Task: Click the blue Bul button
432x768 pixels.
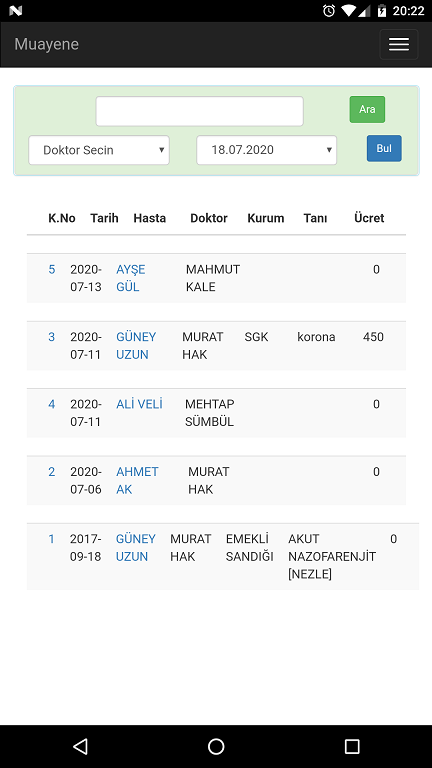Action: [384, 148]
